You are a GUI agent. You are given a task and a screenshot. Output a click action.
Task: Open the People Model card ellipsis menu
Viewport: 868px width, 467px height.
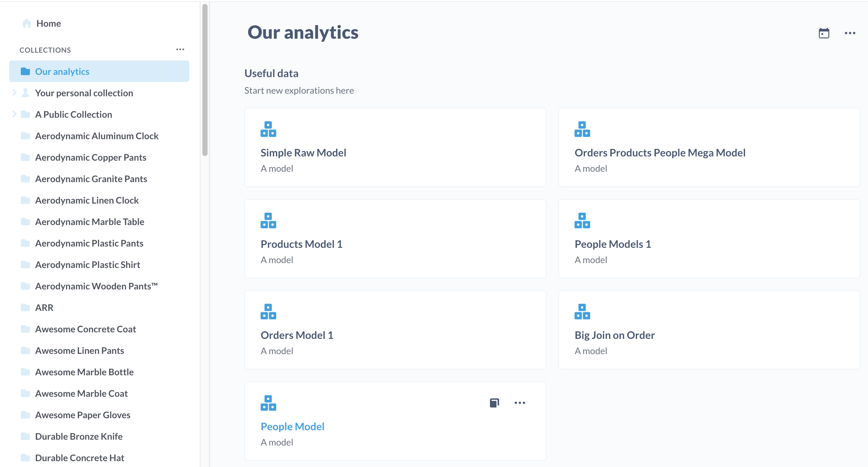(x=520, y=403)
